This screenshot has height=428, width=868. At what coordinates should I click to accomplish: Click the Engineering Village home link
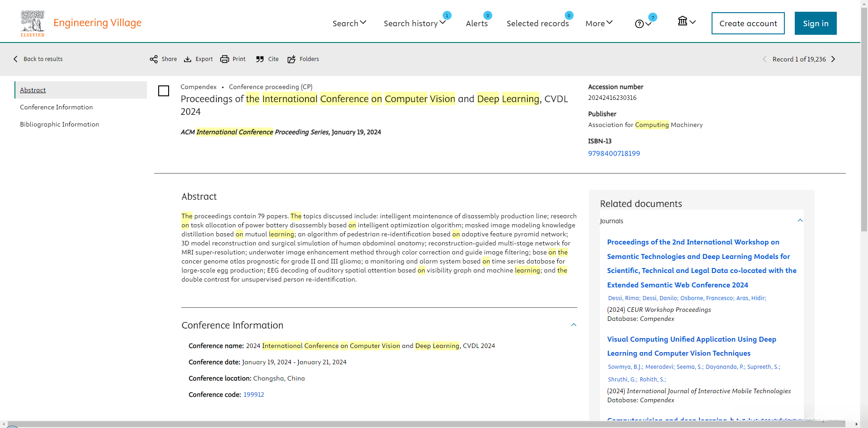[x=97, y=23]
